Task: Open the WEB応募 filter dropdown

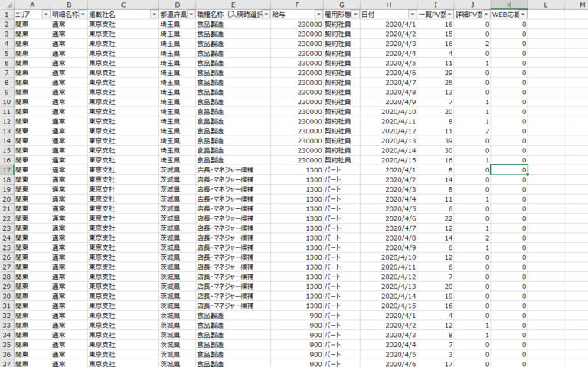Action: [x=523, y=15]
